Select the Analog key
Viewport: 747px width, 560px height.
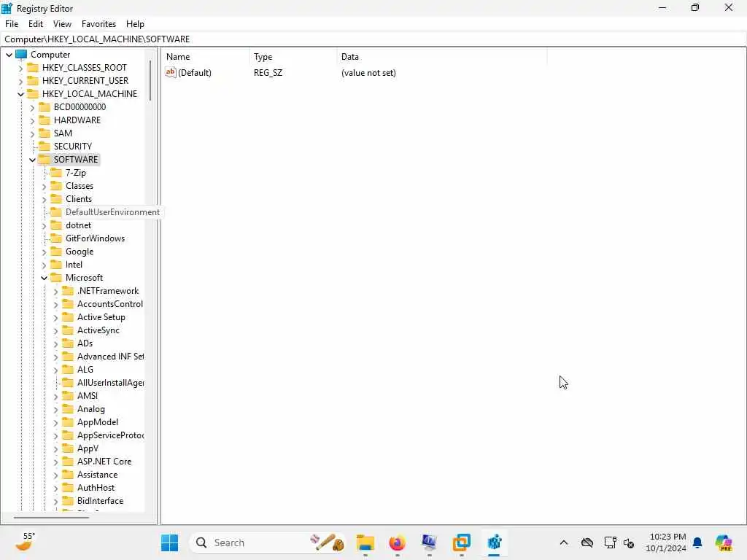(91, 409)
